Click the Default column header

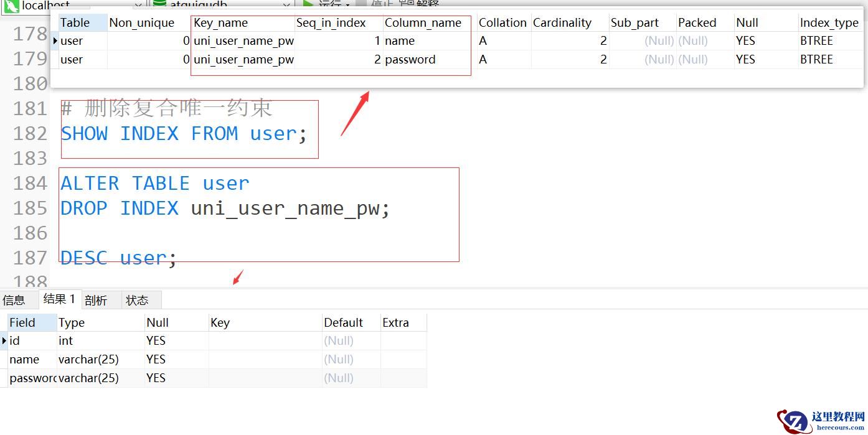pyautogui.click(x=351, y=322)
